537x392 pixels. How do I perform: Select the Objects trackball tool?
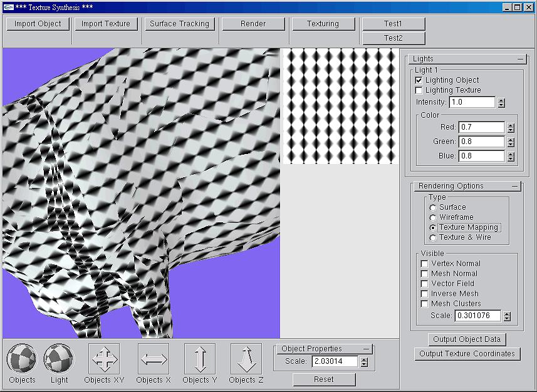21,360
